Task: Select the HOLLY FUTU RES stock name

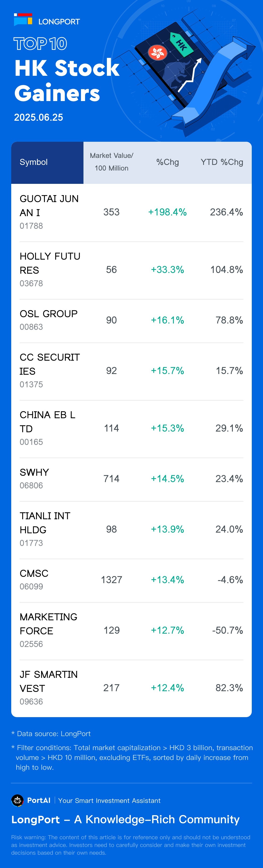Action: coord(50,263)
